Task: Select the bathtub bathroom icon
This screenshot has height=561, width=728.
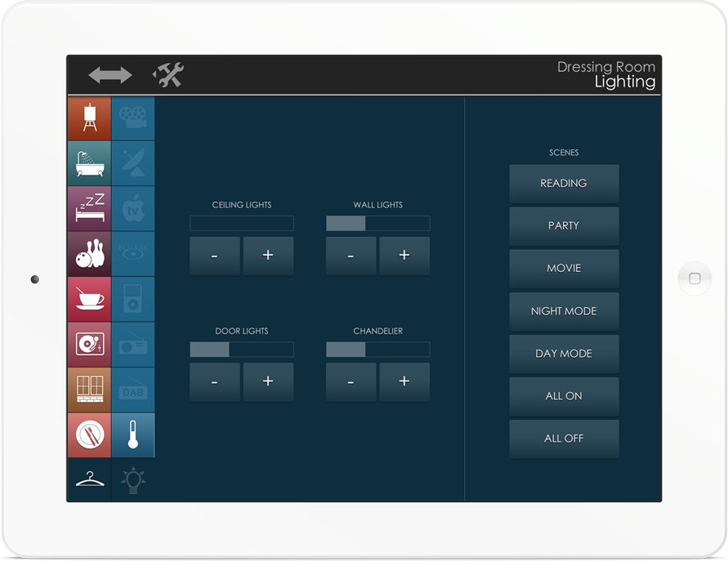Action: (89, 164)
